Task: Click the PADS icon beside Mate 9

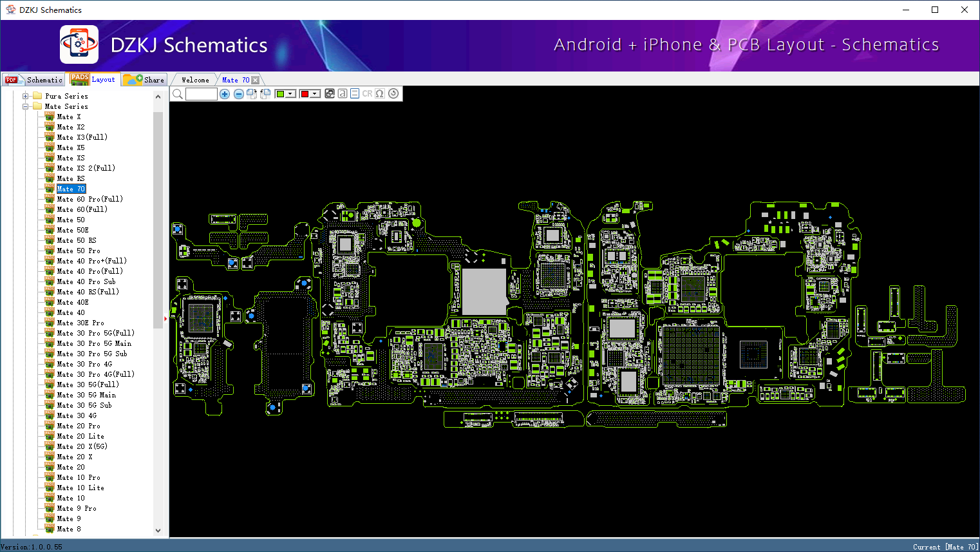Action: 50,519
